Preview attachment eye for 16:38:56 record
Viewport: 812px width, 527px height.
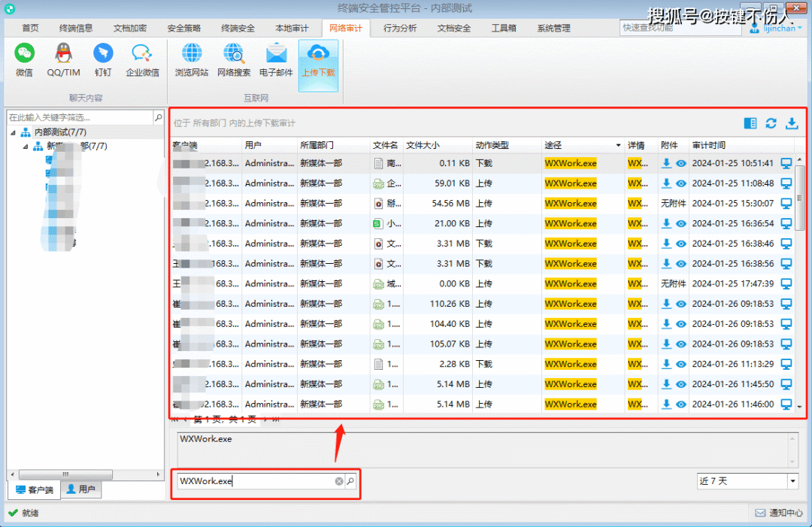tap(681, 264)
